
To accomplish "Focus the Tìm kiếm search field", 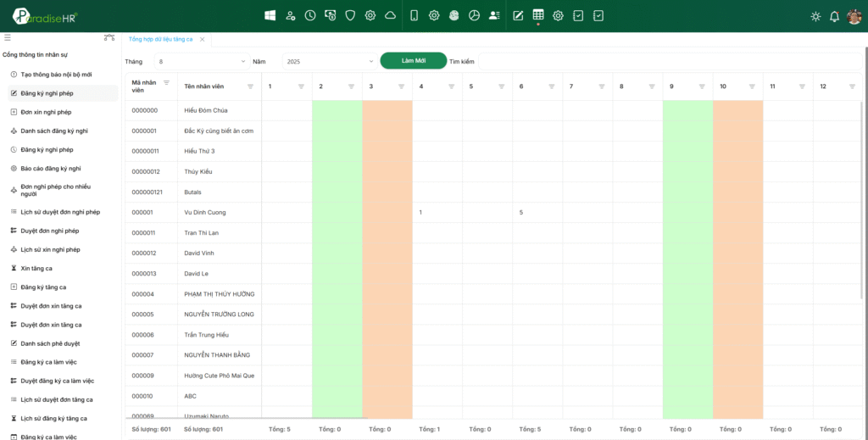I will click(670, 61).
